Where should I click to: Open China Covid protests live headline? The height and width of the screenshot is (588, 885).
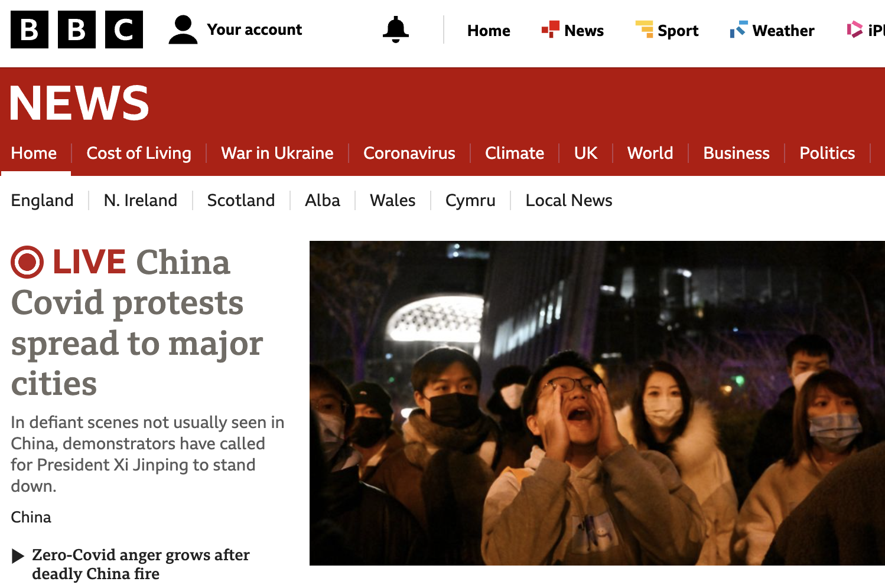coord(137,322)
